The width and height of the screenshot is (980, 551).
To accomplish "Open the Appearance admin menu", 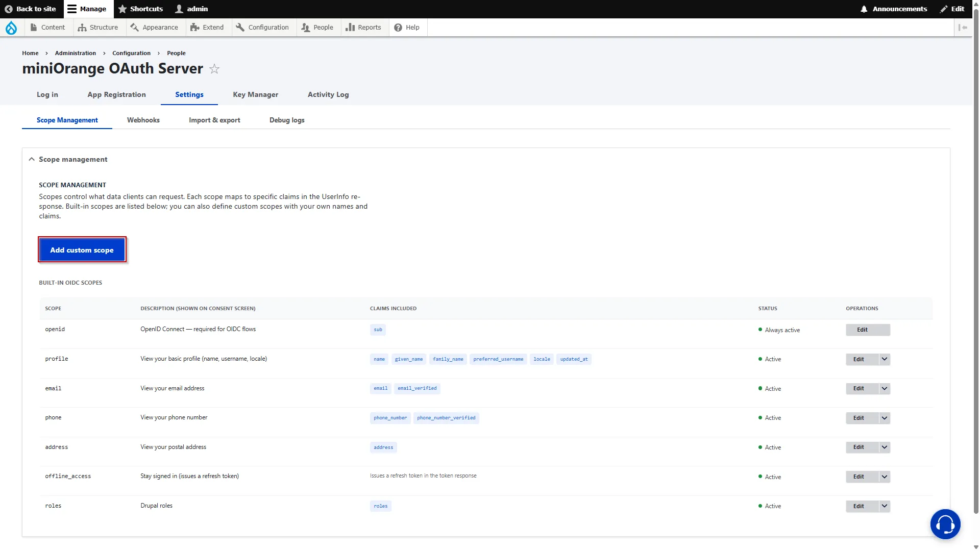I will pyautogui.click(x=154, y=28).
